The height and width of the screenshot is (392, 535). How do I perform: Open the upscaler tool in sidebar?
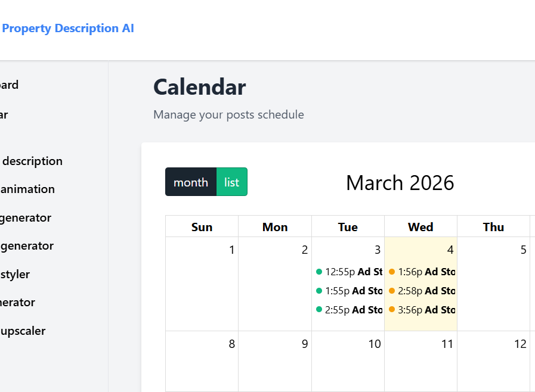tap(24, 331)
